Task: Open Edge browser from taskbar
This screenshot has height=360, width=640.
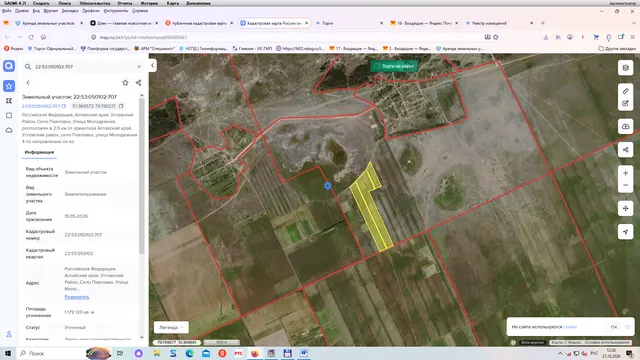Action: coord(189,353)
